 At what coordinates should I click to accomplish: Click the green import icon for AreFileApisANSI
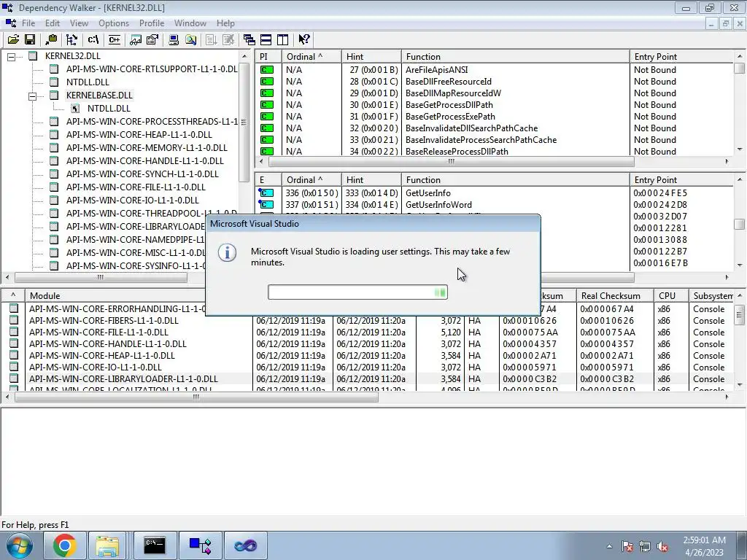tap(267, 69)
